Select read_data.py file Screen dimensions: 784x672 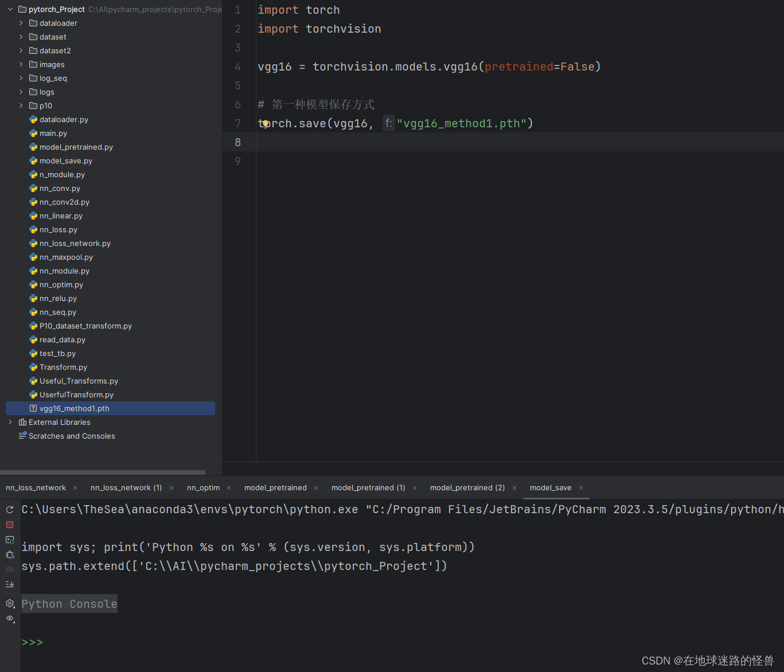click(62, 339)
